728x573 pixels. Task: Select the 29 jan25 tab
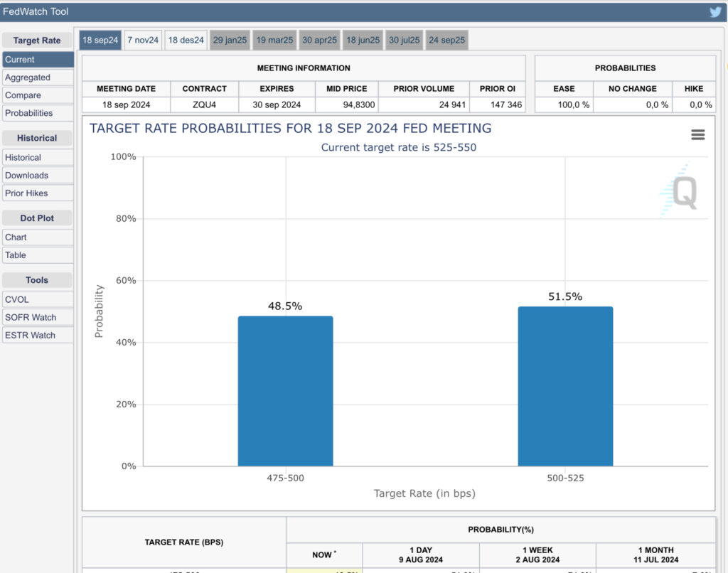coord(230,40)
